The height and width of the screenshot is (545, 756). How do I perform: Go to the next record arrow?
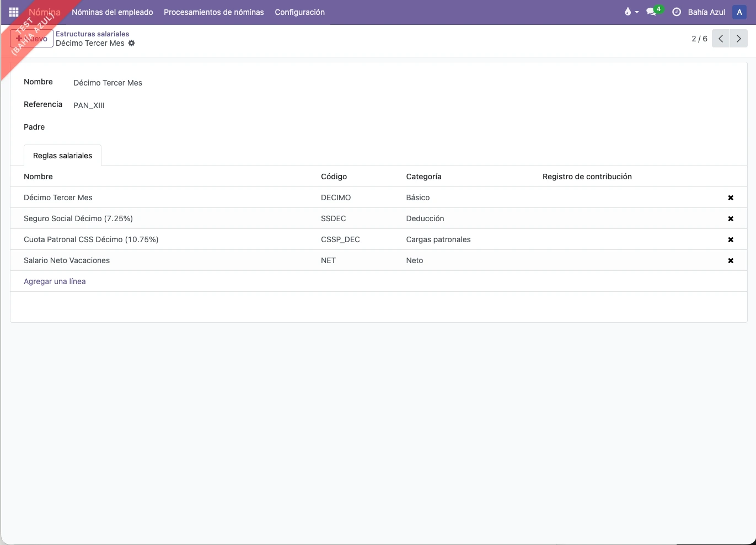(x=739, y=39)
